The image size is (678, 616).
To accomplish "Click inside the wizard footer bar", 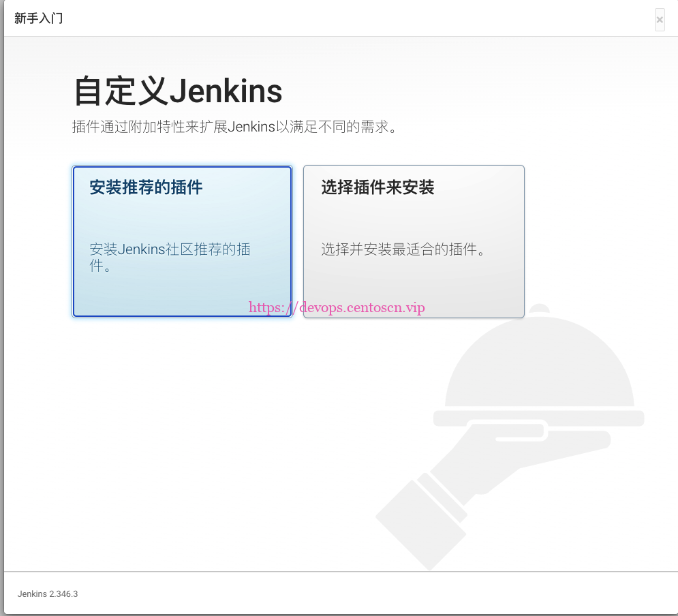I will click(339, 594).
